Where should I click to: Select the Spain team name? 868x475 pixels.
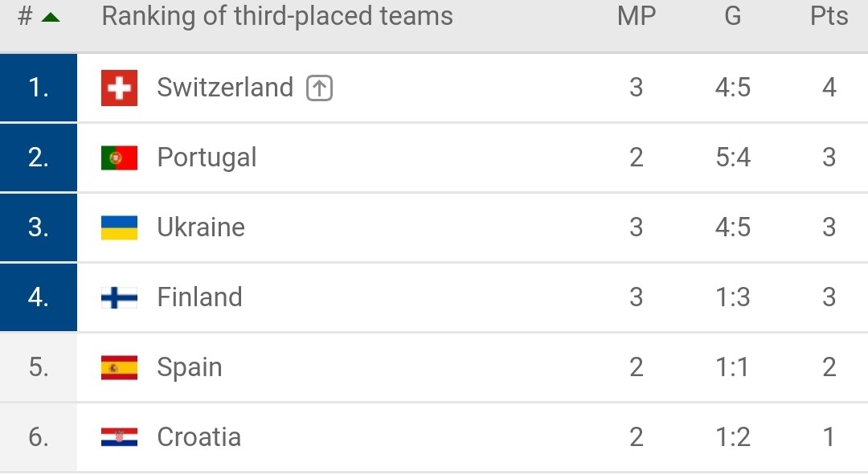[x=190, y=367]
